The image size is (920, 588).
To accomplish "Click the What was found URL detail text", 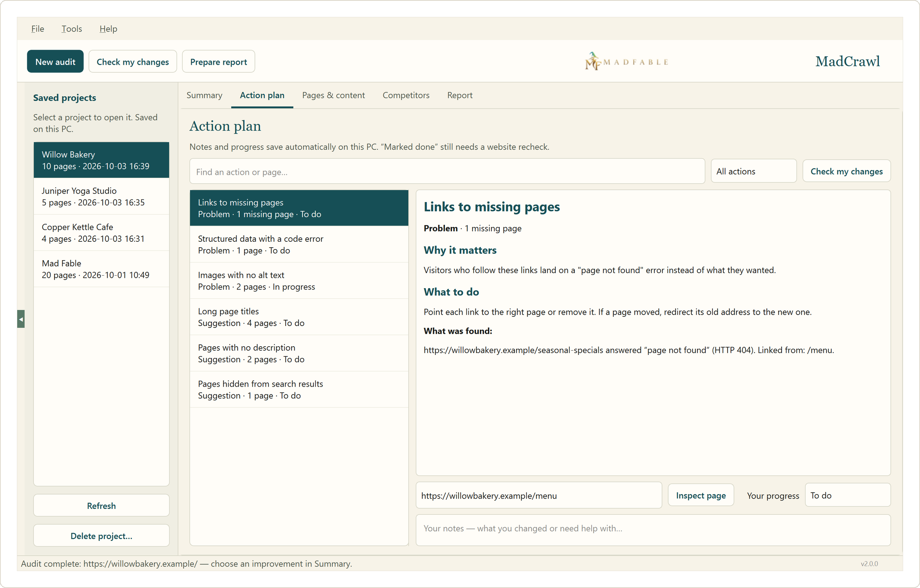I will pyautogui.click(x=629, y=350).
